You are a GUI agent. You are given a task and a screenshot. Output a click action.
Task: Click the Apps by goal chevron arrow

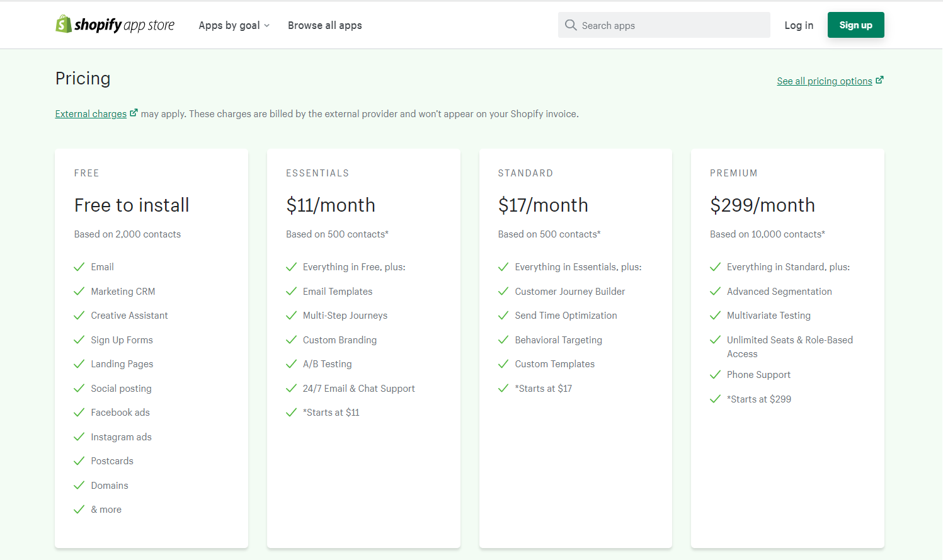click(x=267, y=26)
